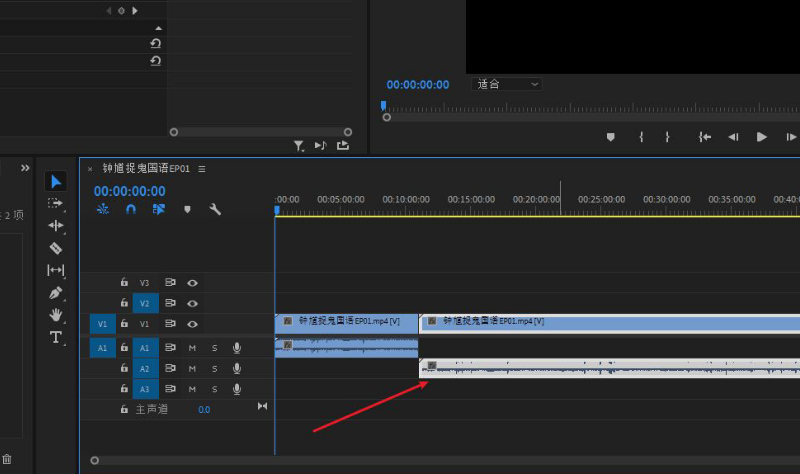This screenshot has width=800, height=474.
Task: Hide V3 track output eye
Action: coord(192,283)
